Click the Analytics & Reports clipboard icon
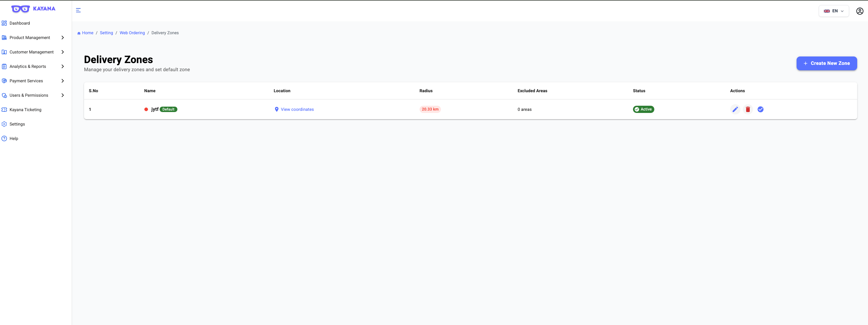 [4, 66]
